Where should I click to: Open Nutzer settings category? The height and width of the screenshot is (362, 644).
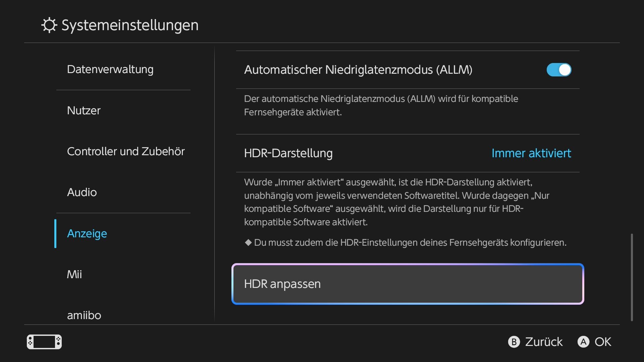pyautogui.click(x=84, y=111)
